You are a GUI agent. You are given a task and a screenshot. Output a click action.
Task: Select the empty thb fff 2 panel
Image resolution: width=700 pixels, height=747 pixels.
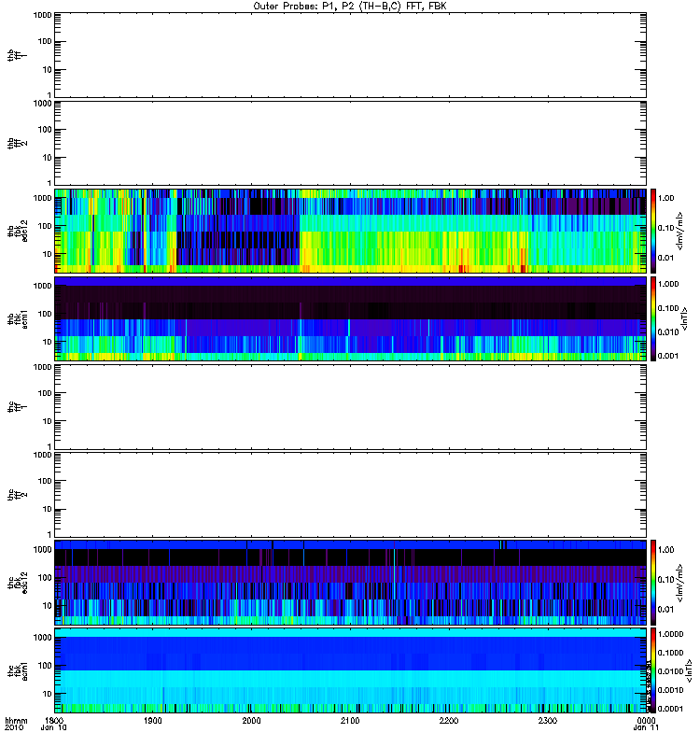(351, 144)
